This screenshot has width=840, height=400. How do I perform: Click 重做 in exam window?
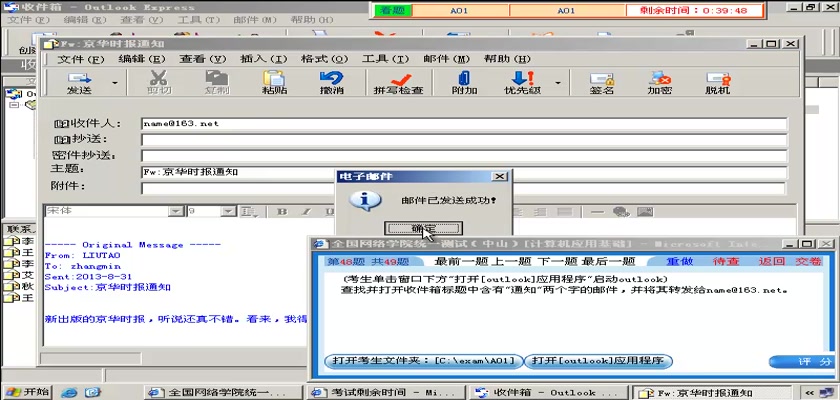click(x=680, y=261)
